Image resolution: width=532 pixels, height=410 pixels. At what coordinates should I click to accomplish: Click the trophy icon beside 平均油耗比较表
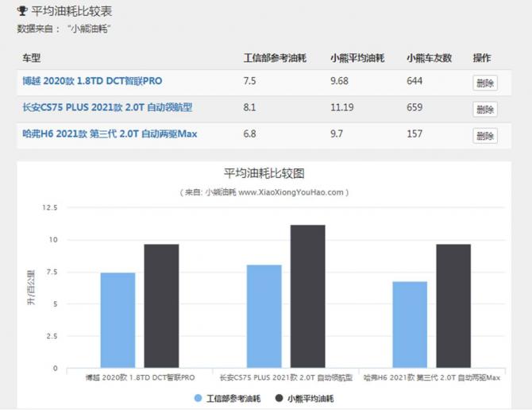(x=21, y=12)
